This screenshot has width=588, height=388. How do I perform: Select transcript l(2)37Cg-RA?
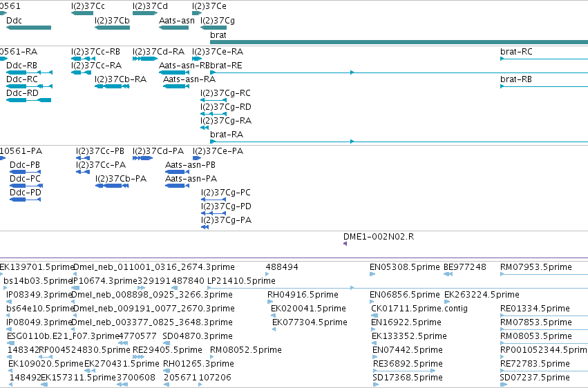click(205, 128)
